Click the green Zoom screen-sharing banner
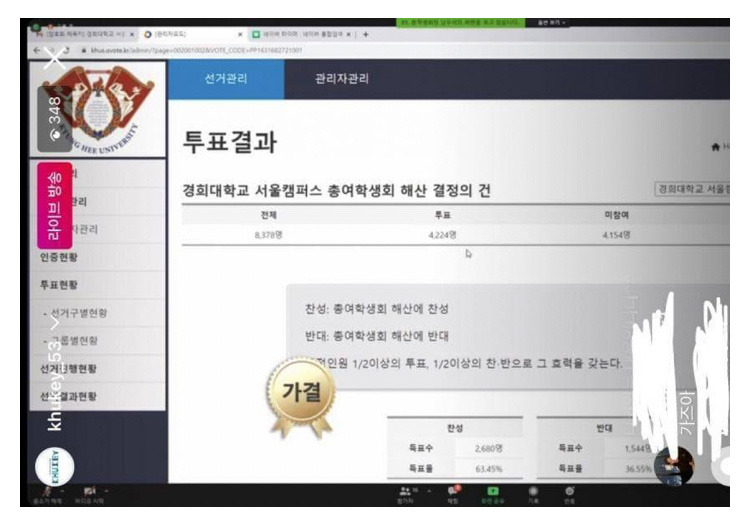 pyautogui.click(x=460, y=22)
